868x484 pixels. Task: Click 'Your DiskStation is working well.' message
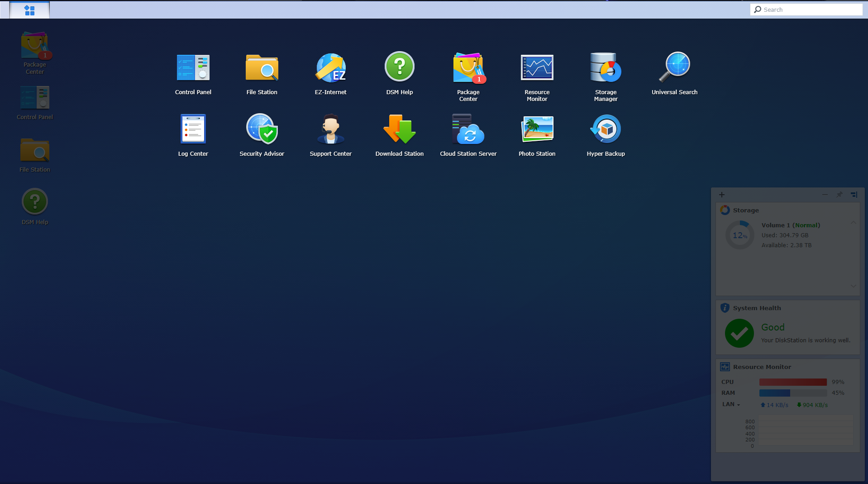point(806,340)
